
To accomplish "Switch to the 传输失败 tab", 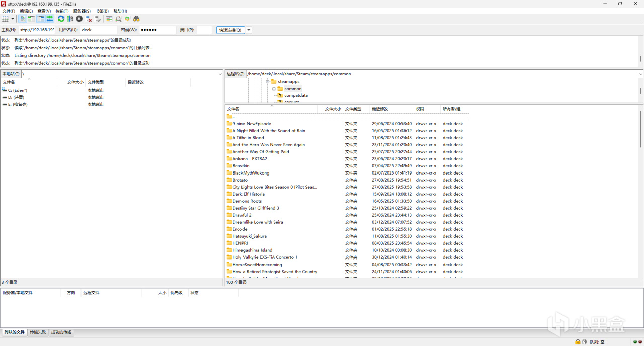I will 38,332.
